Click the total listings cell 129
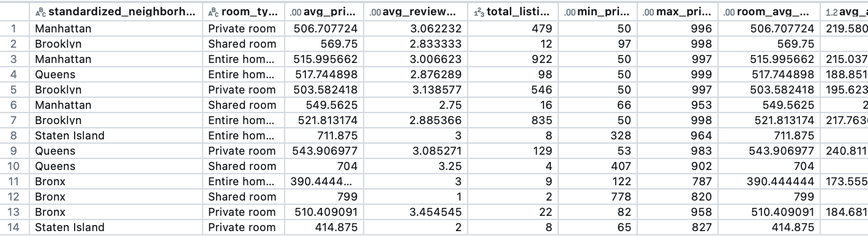 click(512, 151)
